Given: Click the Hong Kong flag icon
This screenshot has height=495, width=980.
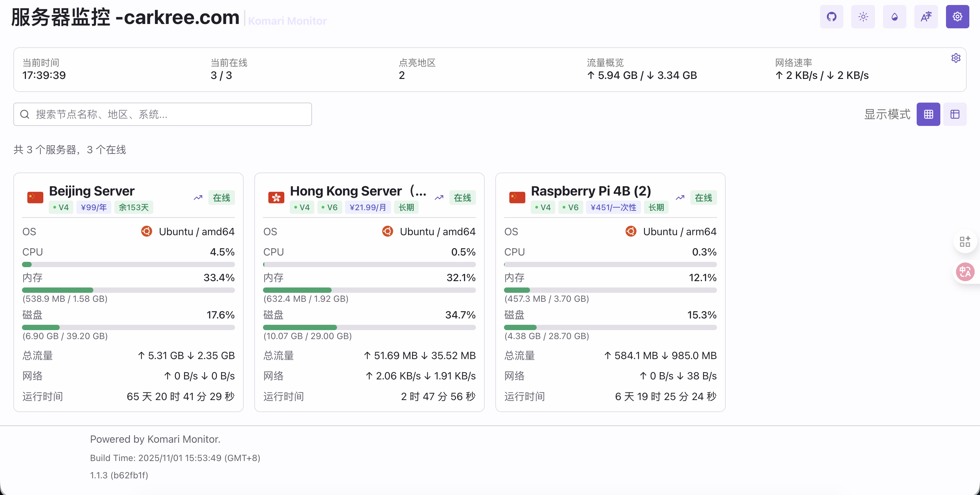Looking at the screenshot, I should click(x=276, y=197).
